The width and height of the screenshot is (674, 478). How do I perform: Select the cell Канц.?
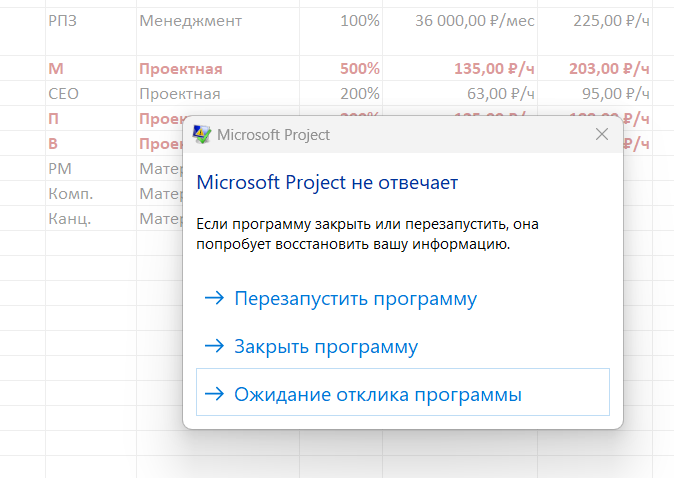91,218
